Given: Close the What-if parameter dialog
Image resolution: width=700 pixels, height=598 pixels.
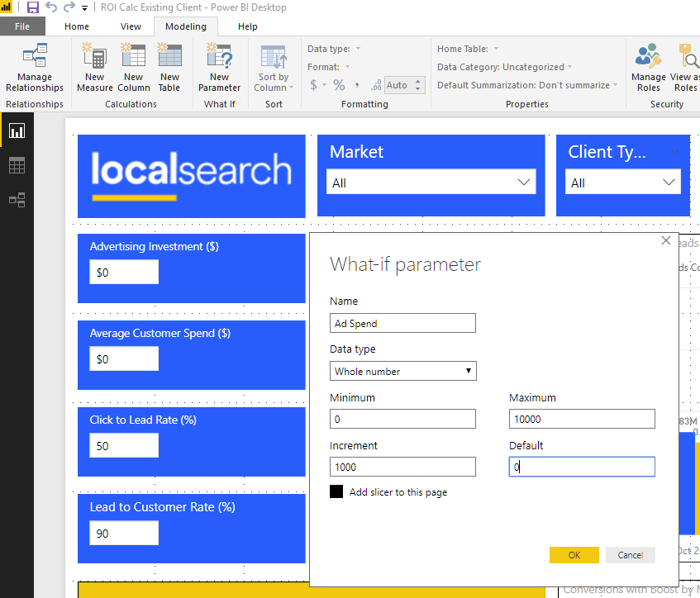Looking at the screenshot, I should [x=665, y=240].
